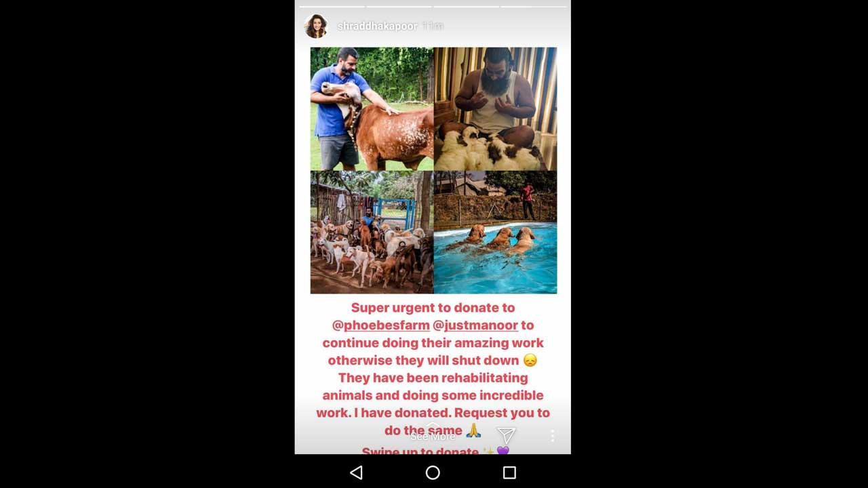The width and height of the screenshot is (868, 488).
Task: Select the fourth story progress bar segment
Action: 534,7
